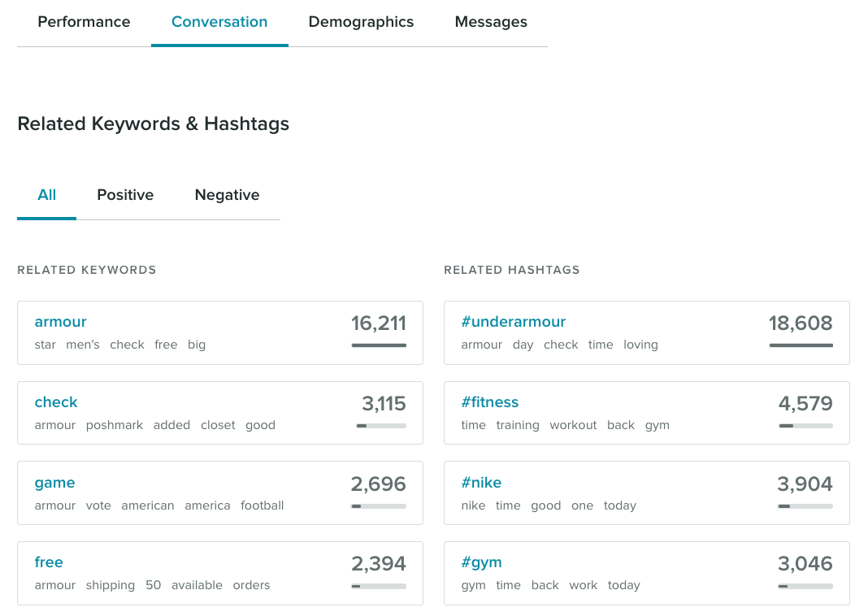Select the All sentiment filter tab
The height and width of the screenshot is (616, 868).
[x=46, y=195]
